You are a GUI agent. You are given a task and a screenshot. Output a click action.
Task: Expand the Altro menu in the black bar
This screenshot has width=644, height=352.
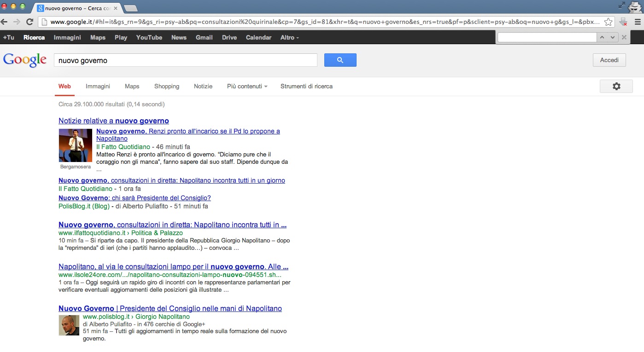(290, 38)
